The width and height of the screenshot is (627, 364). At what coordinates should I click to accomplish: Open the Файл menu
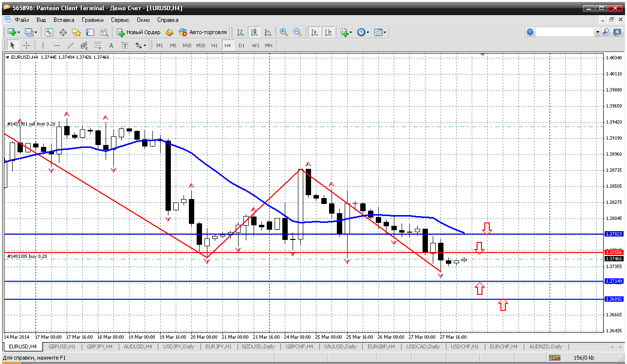point(22,20)
